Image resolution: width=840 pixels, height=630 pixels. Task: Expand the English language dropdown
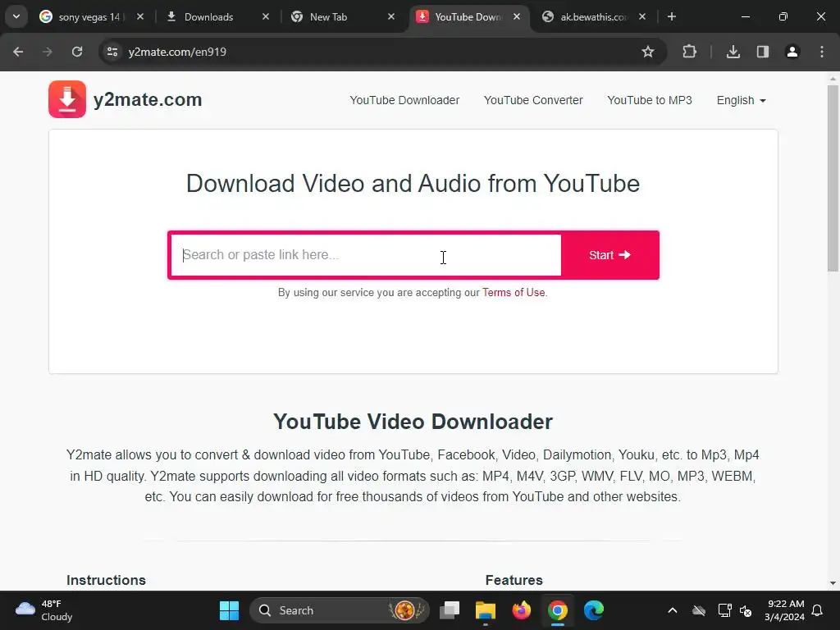[741, 100]
